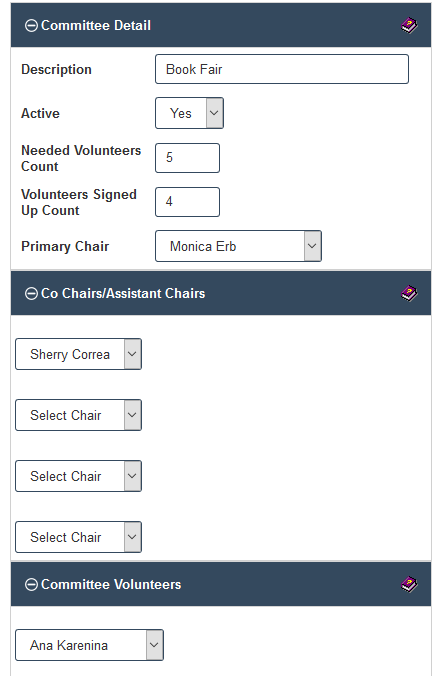Click the Committee Detail header title
Viewport: 439px width, 676px height.
(96, 26)
